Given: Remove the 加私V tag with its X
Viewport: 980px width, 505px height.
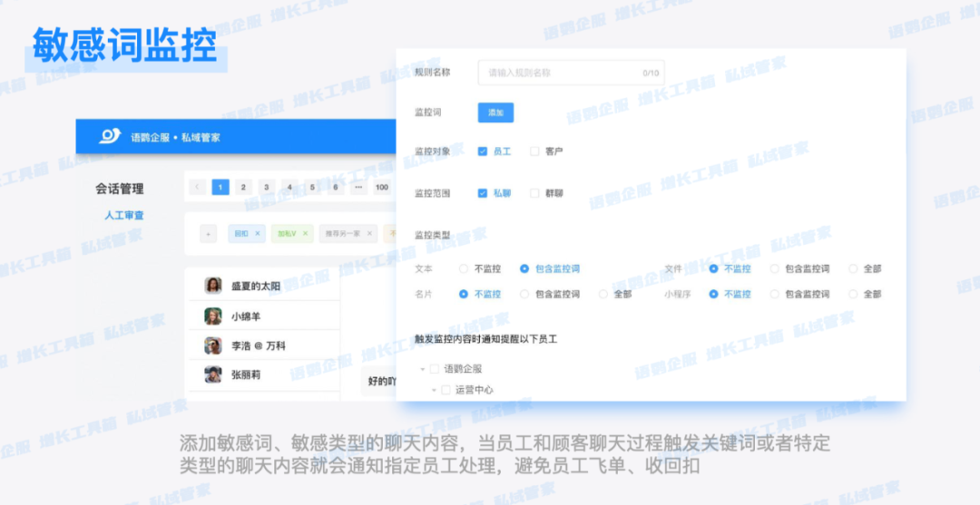Looking at the screenshot, I should (305, 234).
